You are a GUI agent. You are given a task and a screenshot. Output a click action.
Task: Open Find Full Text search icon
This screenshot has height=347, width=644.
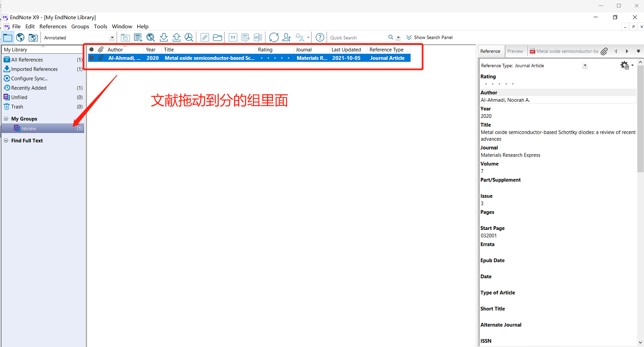(189, 37)
